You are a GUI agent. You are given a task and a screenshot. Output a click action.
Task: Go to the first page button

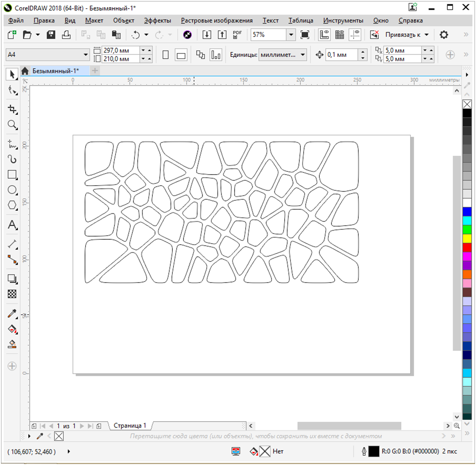click(42, 426)
